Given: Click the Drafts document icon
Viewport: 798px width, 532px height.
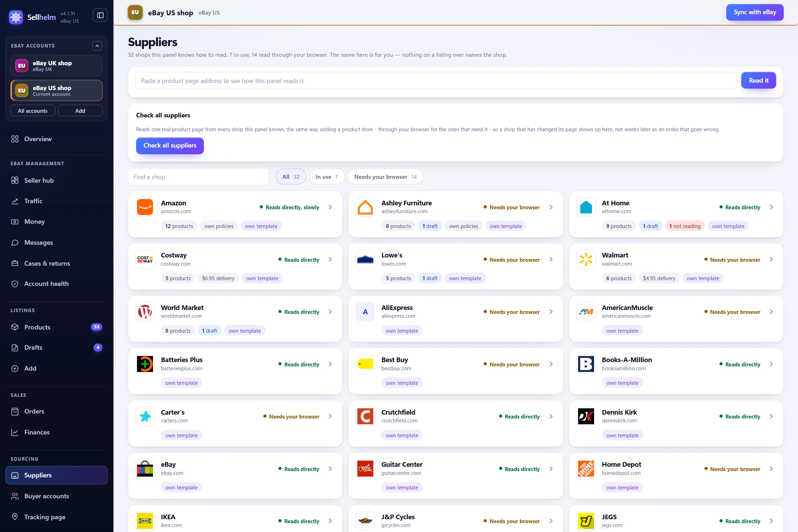Looking at the screenshot, I should (15, 348).
